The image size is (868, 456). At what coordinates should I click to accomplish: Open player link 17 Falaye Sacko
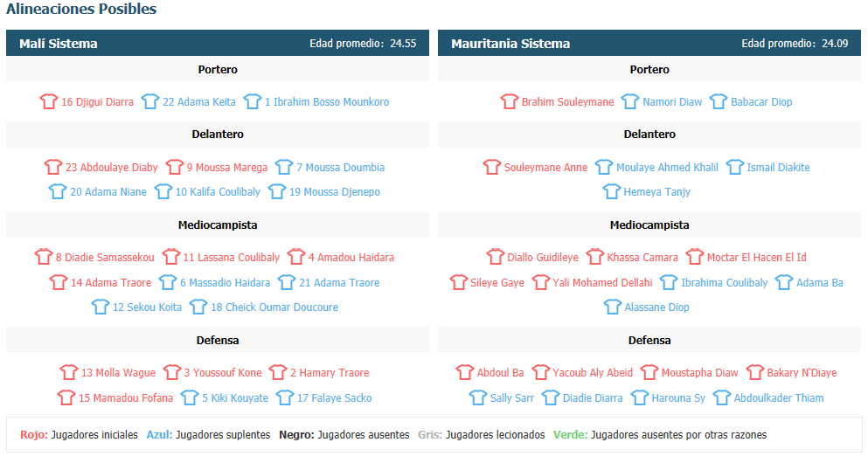click(x=335, y=397)
